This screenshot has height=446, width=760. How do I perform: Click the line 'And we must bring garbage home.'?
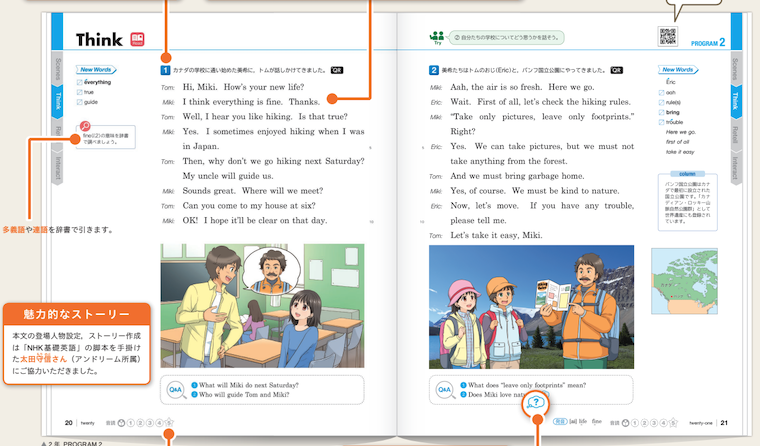click(517, 176)
